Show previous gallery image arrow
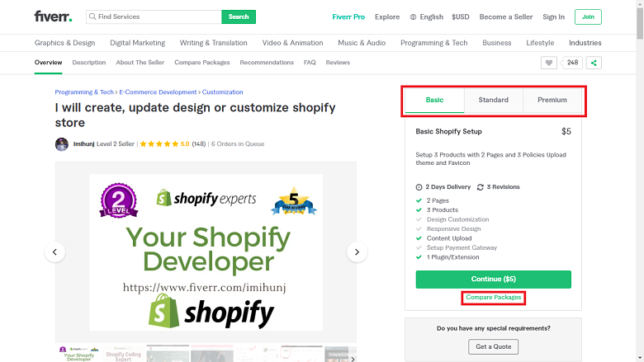The height and width of the screenshot is (362, 644). point(54,252)
